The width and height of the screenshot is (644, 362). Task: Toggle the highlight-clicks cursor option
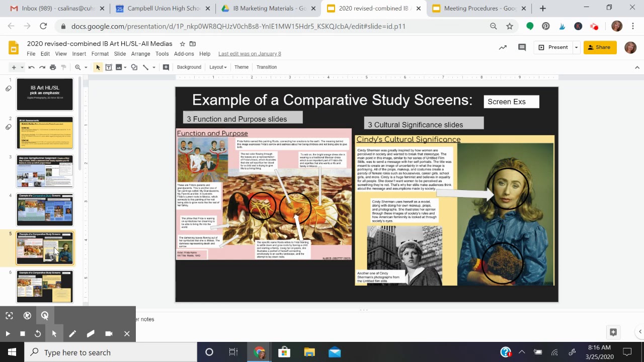[x=45, y=315]
